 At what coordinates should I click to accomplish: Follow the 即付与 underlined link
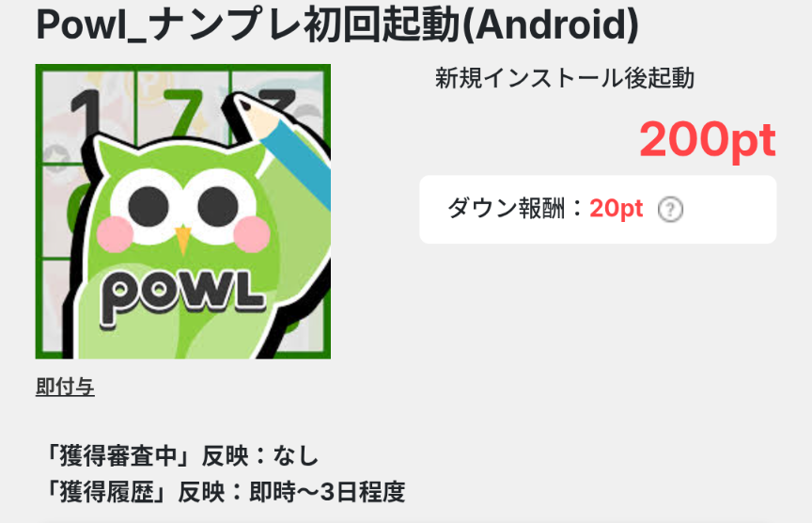[x=65, y=388]
